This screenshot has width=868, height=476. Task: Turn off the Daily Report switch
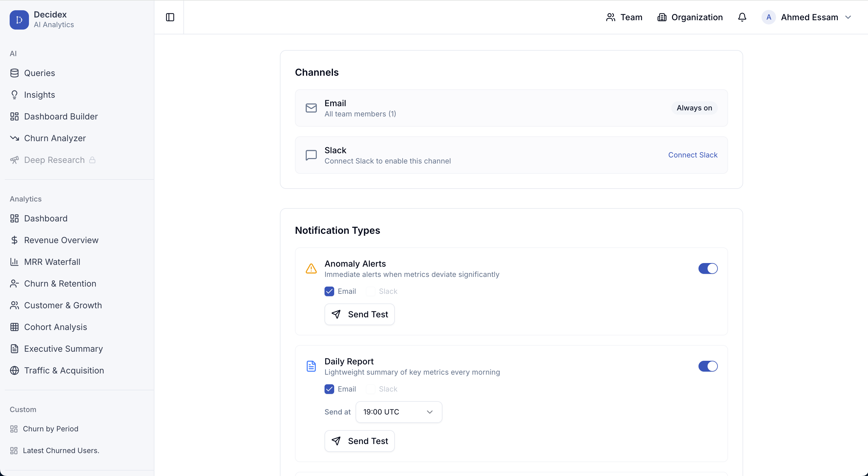pyautogui.click(x=708, y=366)
